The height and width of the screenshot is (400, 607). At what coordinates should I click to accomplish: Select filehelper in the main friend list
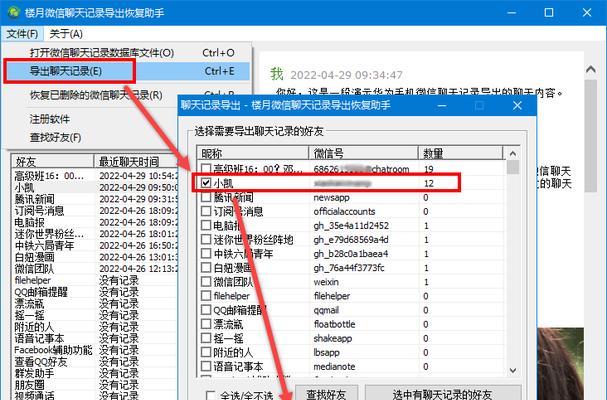(x=33, y=280)
